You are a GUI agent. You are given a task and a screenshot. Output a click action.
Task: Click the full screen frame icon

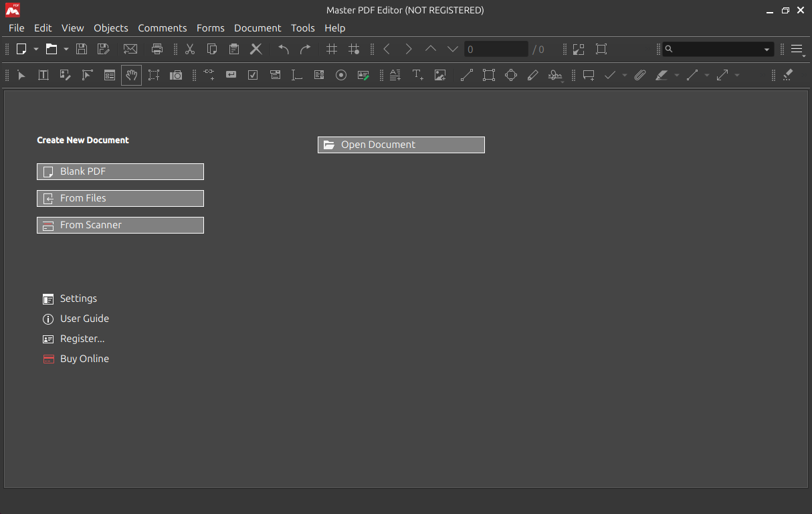pos(601,49)
